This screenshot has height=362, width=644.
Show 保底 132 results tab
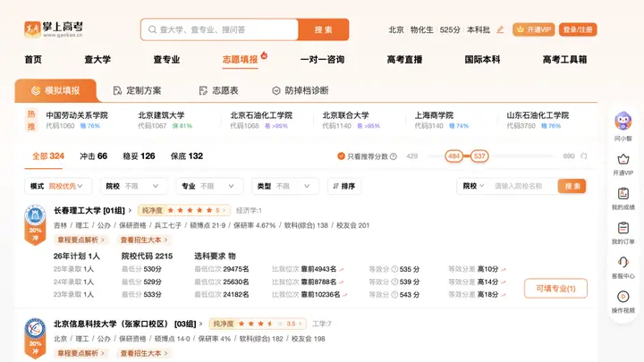pyautogui.click(x=187, y=156)
